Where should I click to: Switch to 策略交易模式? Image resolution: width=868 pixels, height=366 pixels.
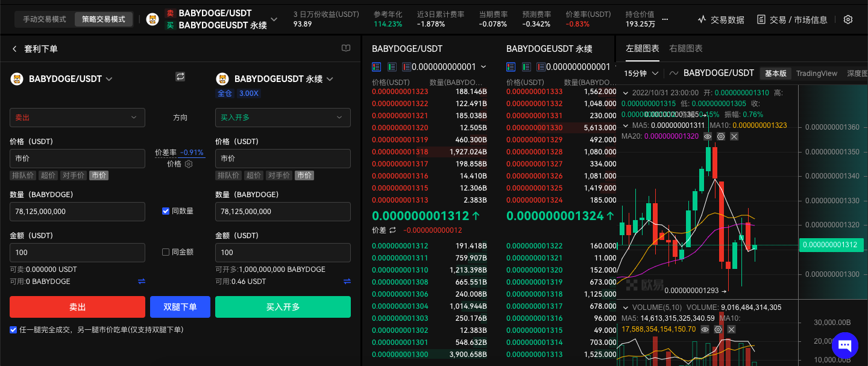[x=104, y=19]
